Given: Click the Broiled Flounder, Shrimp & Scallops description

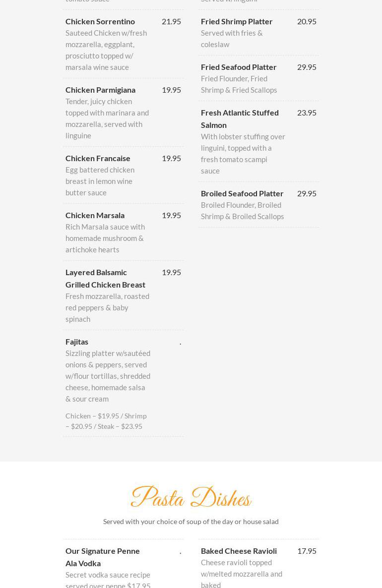Looking at the screenshot, I should 243,211.
